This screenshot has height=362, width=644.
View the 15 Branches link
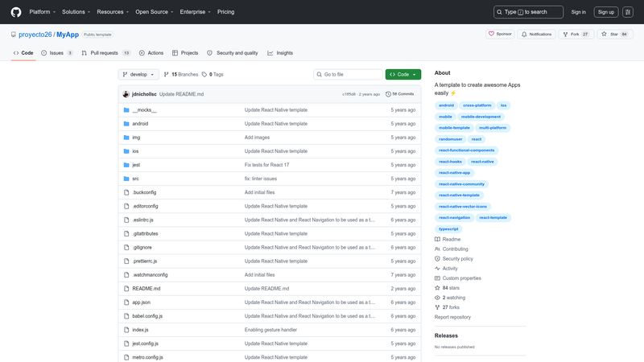point(180,74)
